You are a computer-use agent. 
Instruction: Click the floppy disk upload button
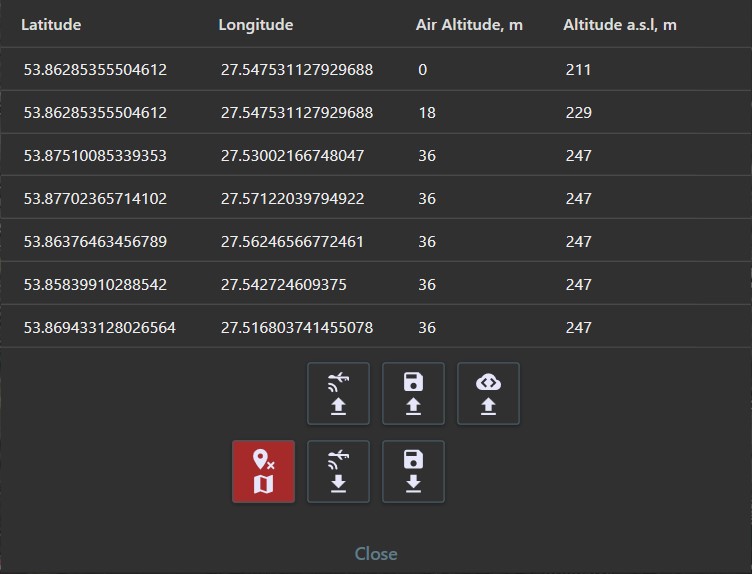coord(413,393)
